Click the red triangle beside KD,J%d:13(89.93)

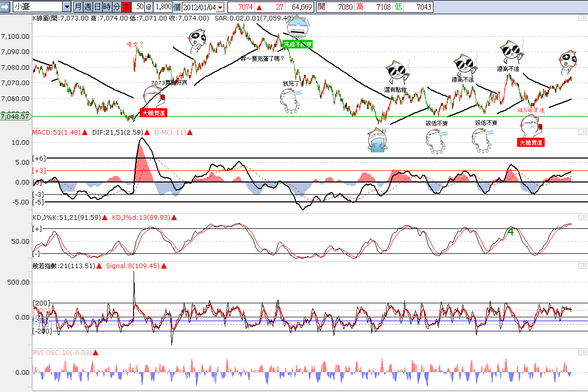[x=174, y=217]
